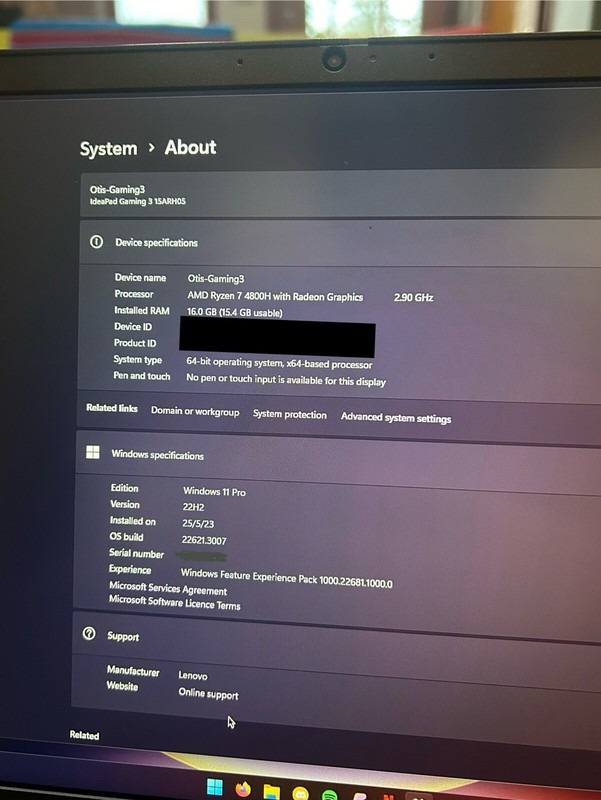Open Advanced system settings
The image size is (601, 800).
[x=396, y=418]
